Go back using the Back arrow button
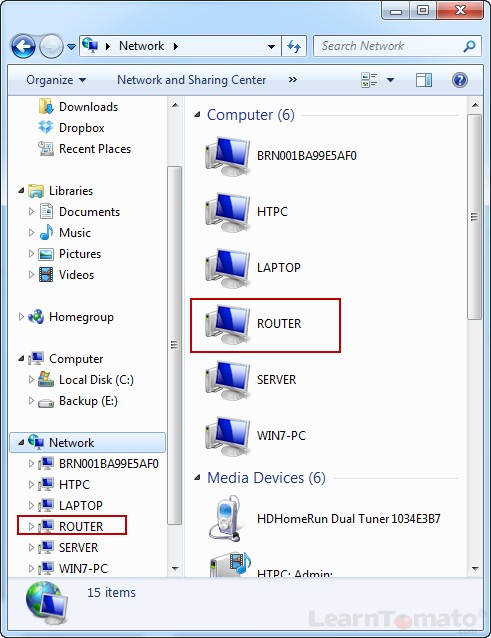Screen dimensions: 491x638 pyautogui.click(x=23, y=46)
